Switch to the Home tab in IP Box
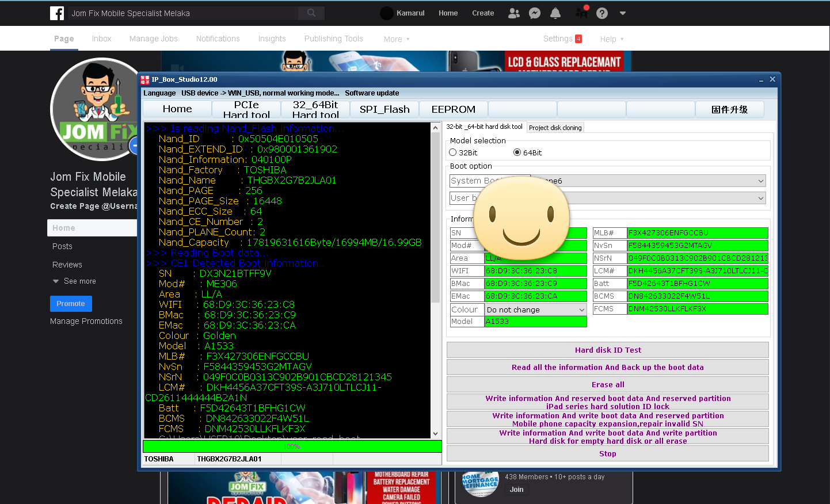Viewport: 830px width, 504px height. click(177, 109)
